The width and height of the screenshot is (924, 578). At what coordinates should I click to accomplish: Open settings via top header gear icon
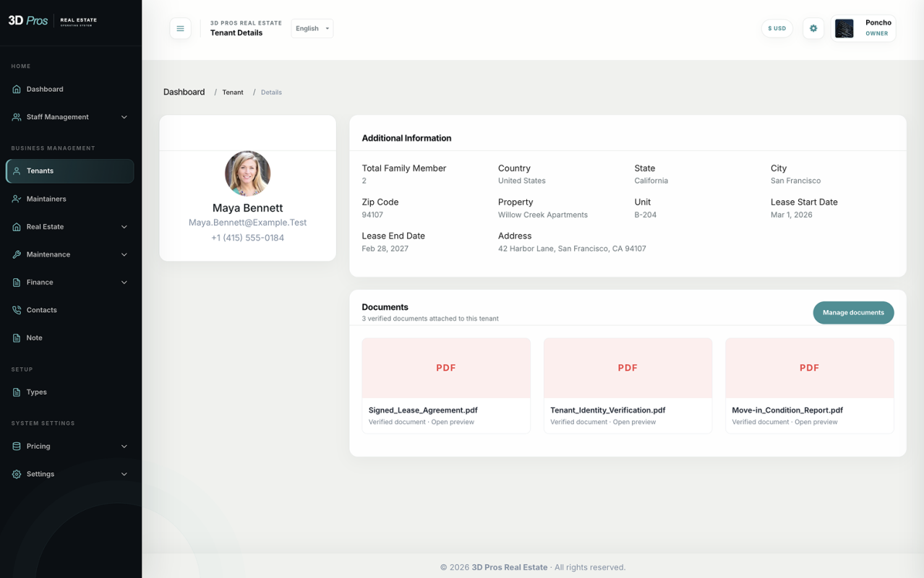813,29
